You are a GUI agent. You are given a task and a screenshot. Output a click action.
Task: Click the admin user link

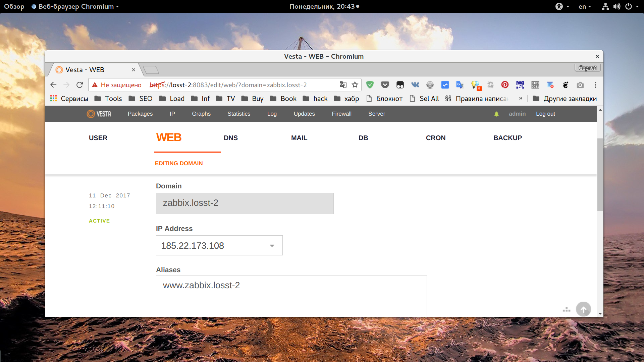[x=517, y=114]
